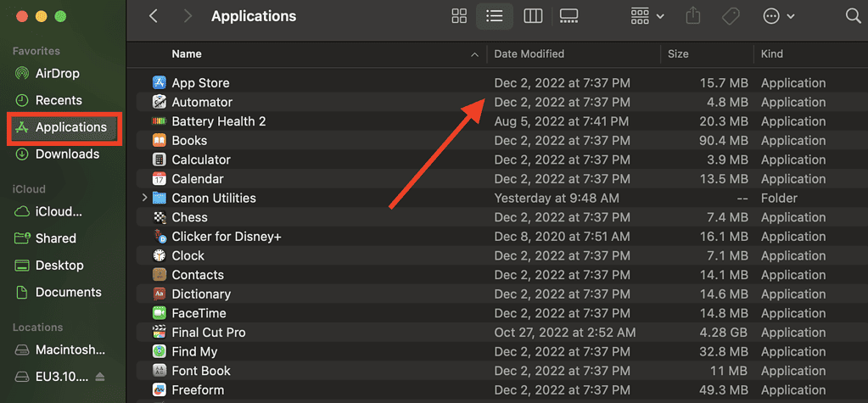Eject the EU3.10 drive

coord(99,377)
